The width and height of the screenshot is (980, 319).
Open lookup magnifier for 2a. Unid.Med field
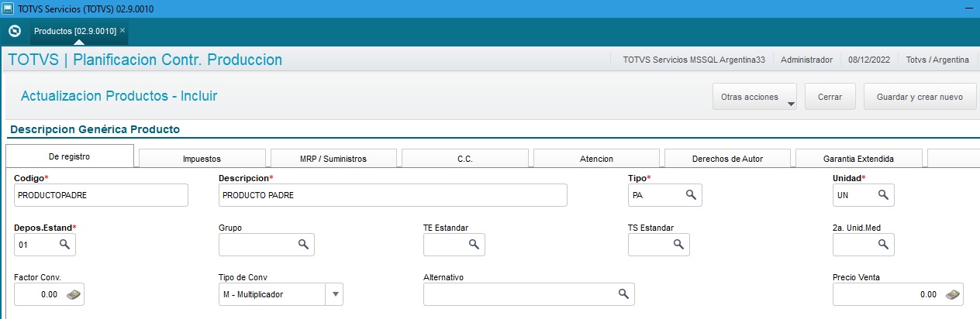pyautogui.click(x=882, y=244)
